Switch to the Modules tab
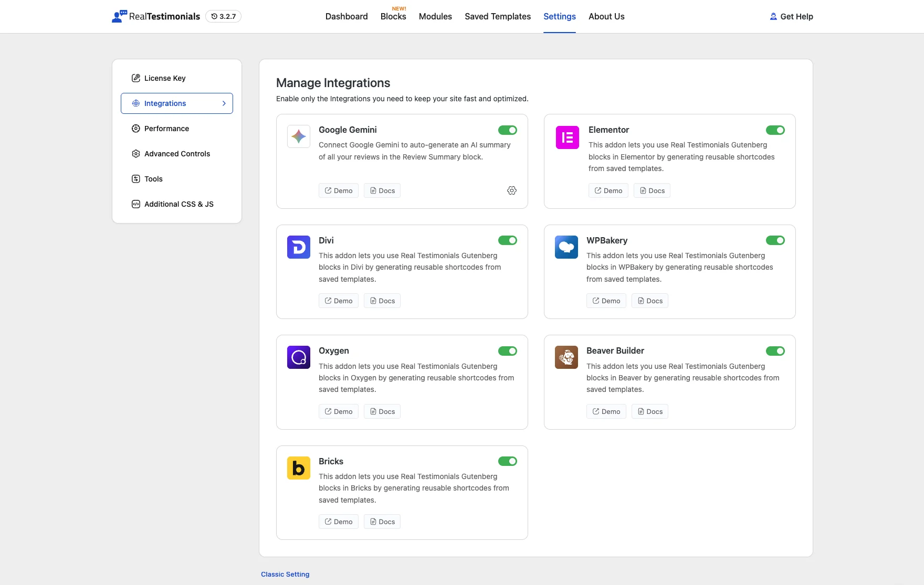Screen dimensions: 924x585 tap(435, 16)
